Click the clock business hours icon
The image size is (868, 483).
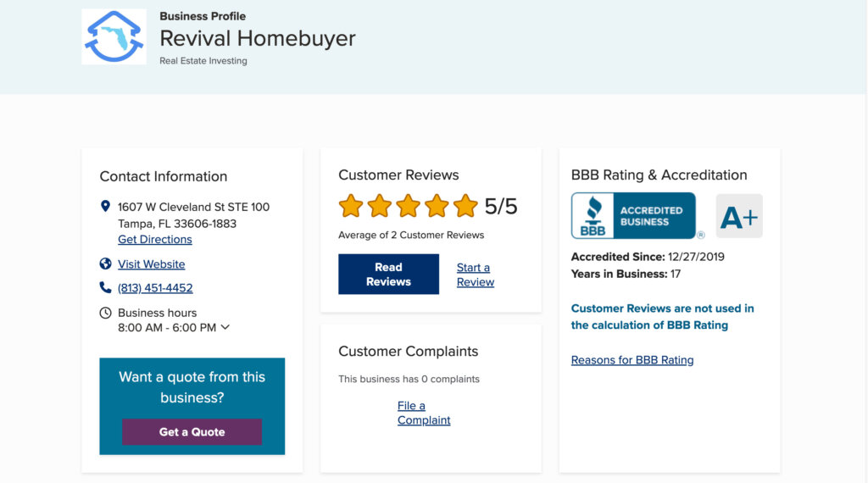105,313
